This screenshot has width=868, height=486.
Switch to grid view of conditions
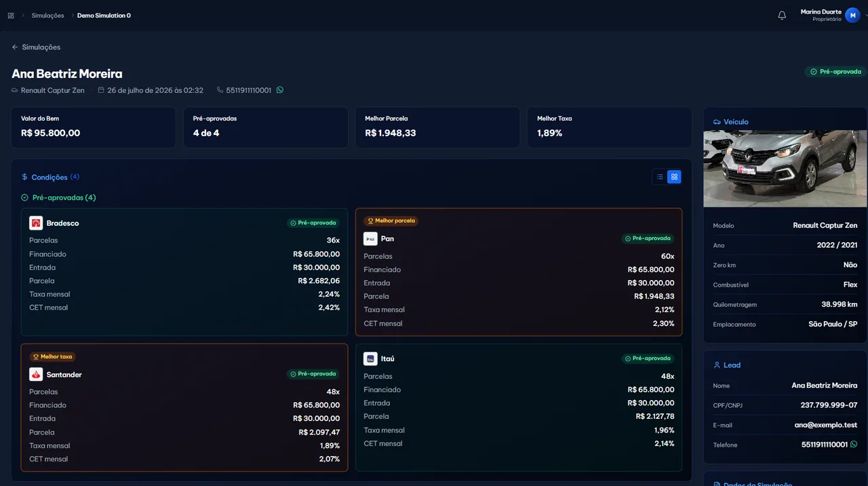674,177
